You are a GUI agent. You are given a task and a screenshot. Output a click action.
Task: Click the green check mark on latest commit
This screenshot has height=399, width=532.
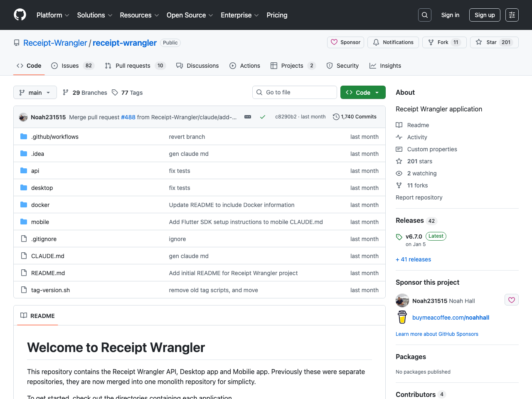tap(263, 117)
